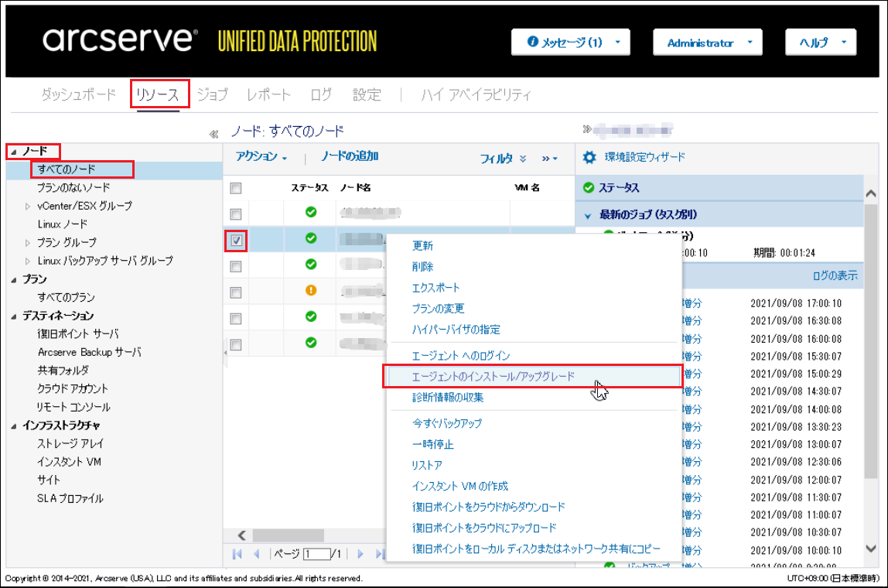Screen dimensions: 888x588
Task: Collapse the プラン tree section
Action: (14, 279)
